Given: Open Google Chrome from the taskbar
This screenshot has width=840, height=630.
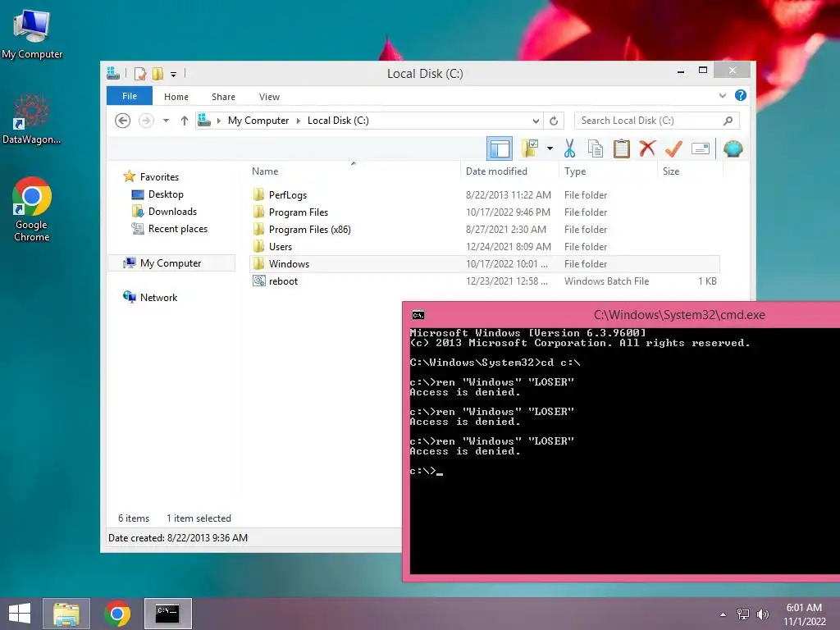Looking at the screenshot, I should 117,614.
